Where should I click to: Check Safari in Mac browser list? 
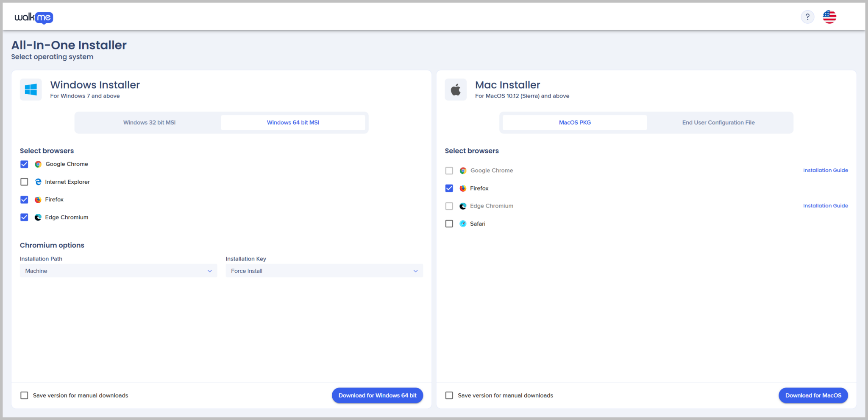449,224
